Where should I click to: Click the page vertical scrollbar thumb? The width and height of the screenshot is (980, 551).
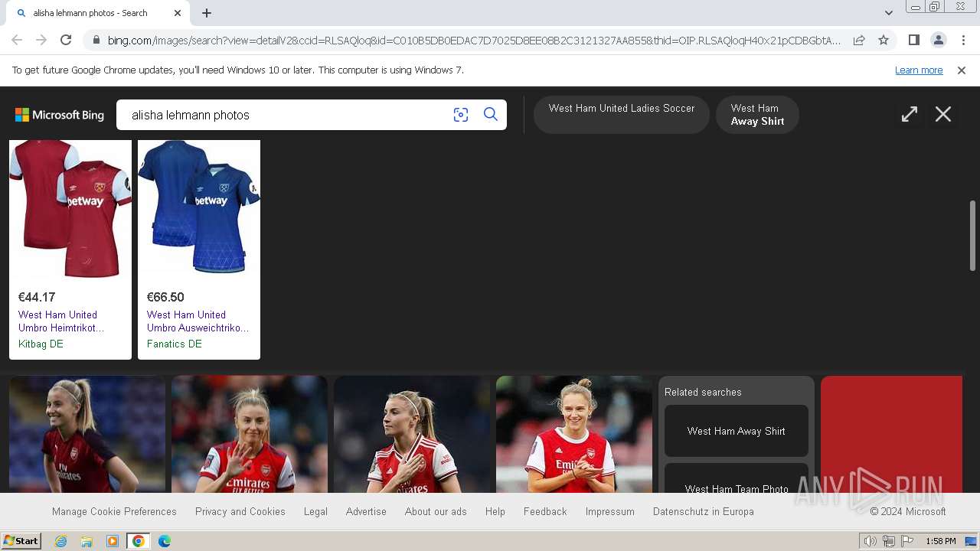tap(973, 235)
